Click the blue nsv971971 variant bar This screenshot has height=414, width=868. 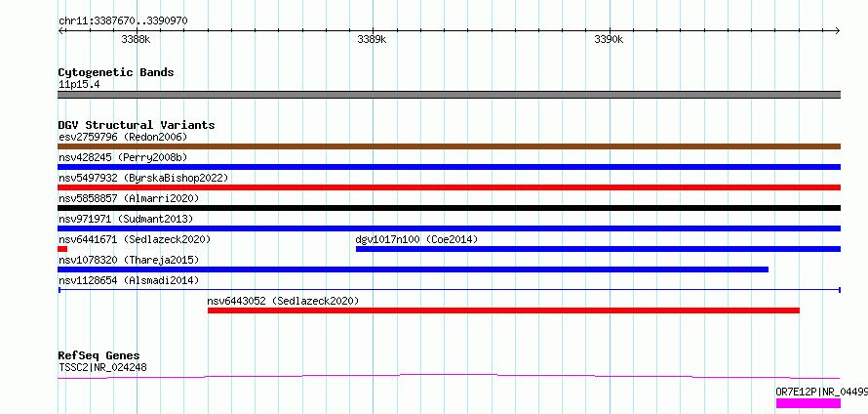tap(449, 228)
